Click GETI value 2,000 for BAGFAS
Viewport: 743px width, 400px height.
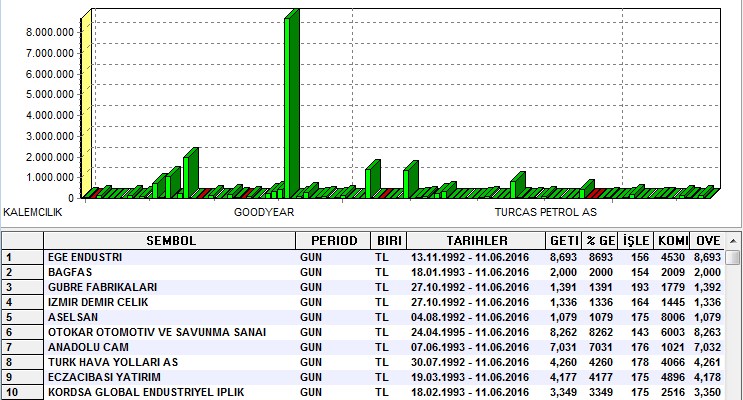pyautogui.click(x=563, y=273)
